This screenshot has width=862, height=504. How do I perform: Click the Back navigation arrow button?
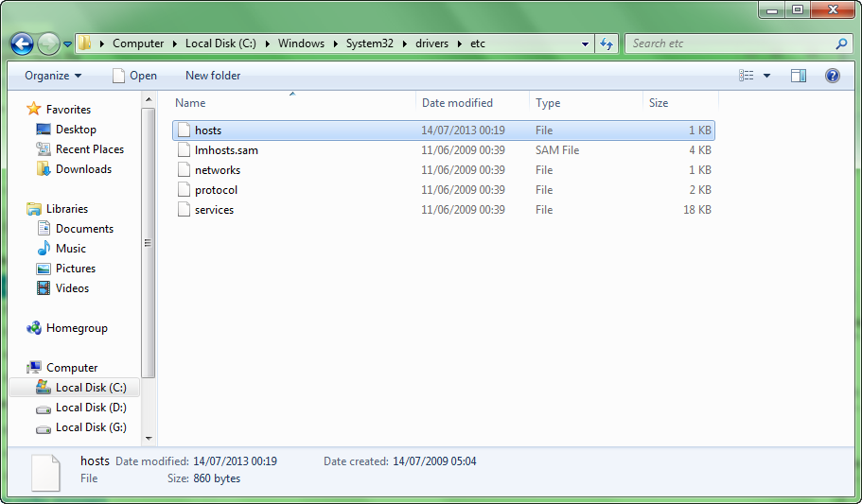pyautogui.click(x=22, y=43)
